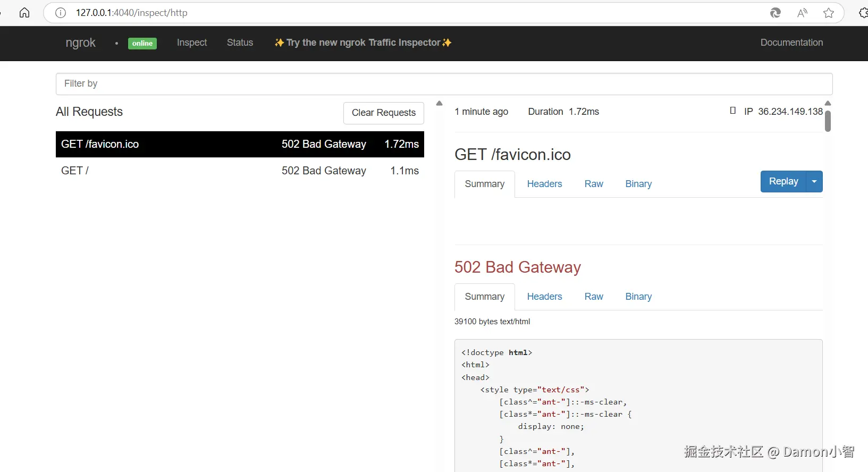Screen dimensions: 868x472
Task: Click the request list scroll-up arrow
Action: click(439, 103)
